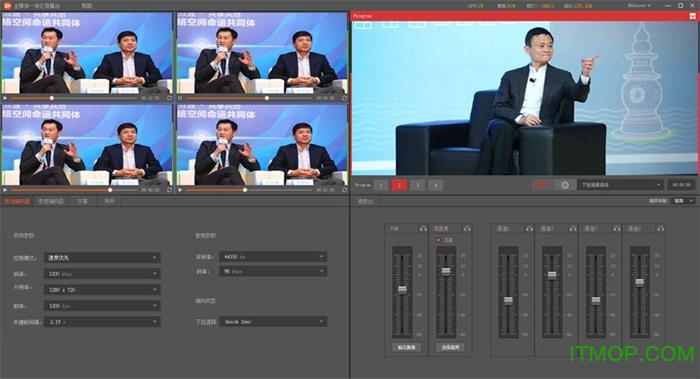Click the fullscreen icon of bottom-right preview
The width and height of the screenshot is (700, 379).
[344, 190]
